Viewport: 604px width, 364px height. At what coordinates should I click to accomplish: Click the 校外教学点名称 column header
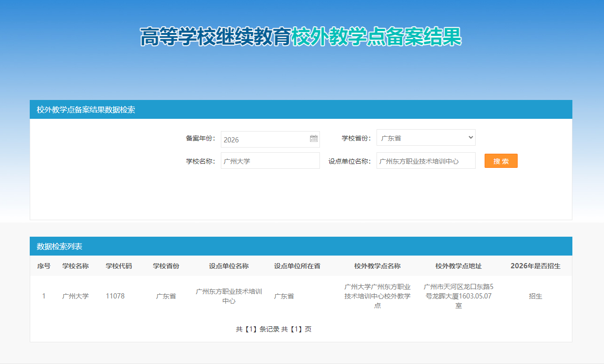[377, 266]
